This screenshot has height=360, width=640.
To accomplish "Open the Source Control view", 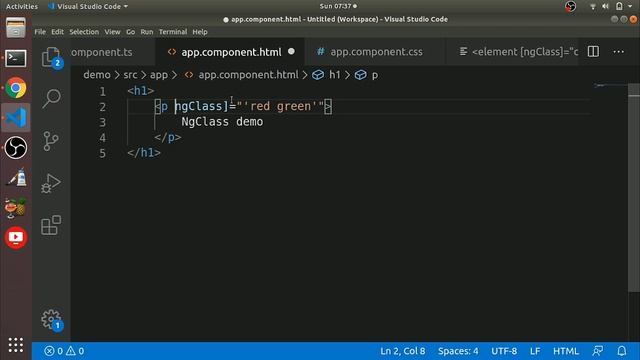I will coord(51,141).
